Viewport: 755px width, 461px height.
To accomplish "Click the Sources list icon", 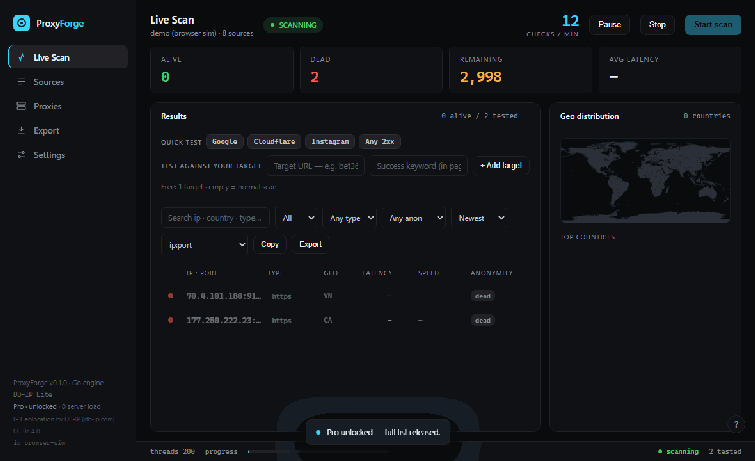I will [x=21, y=82].
